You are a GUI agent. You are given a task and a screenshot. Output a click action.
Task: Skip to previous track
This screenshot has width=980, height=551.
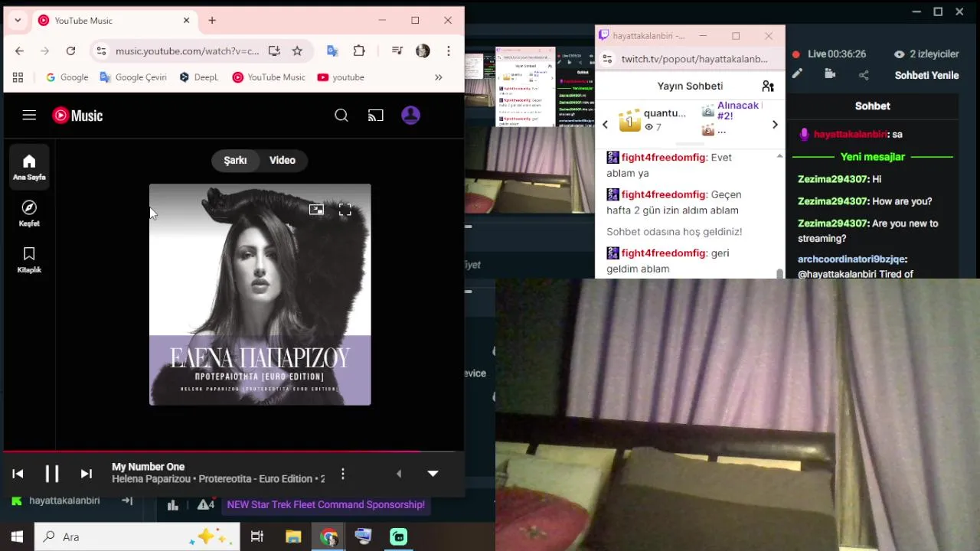click(18, 474)
